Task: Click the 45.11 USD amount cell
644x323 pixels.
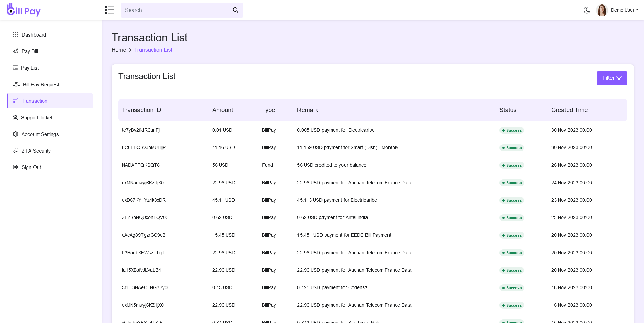Action: 223,200
